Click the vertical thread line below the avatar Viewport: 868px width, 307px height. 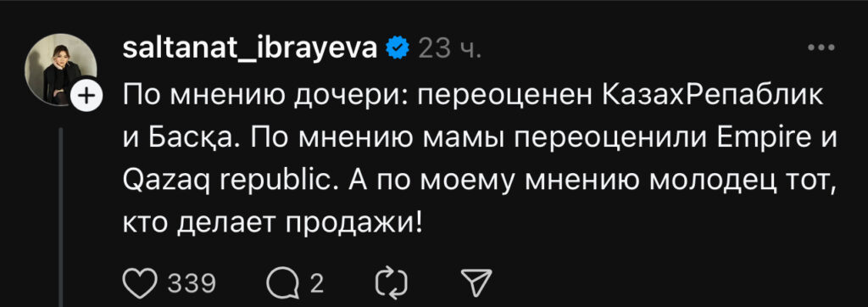pos(61,217)
